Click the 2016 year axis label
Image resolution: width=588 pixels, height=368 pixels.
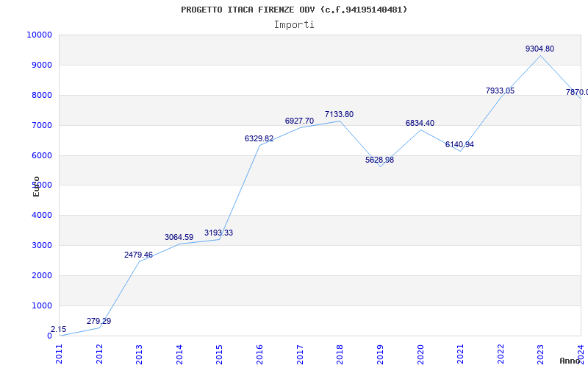tap(259, 352)
